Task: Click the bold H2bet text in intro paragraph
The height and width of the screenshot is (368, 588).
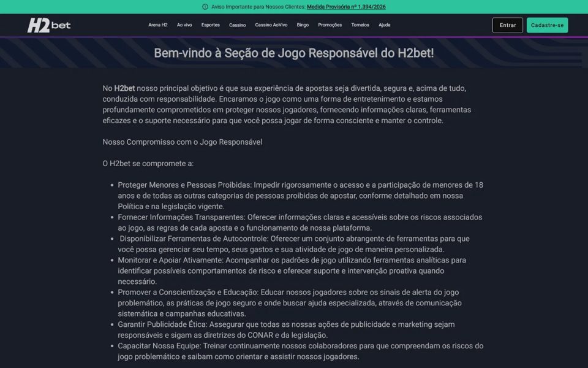Action: (x=124, y=88)
